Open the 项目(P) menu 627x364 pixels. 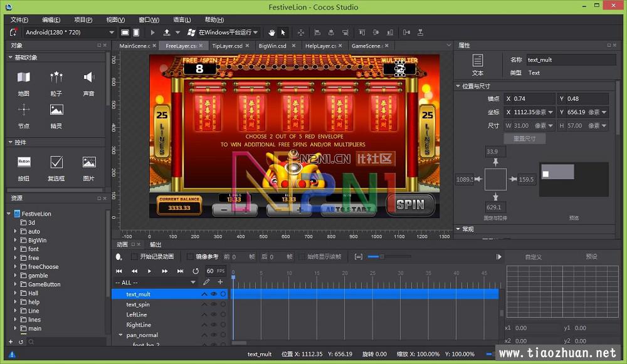pyautogui.click(x=83, y=19)
